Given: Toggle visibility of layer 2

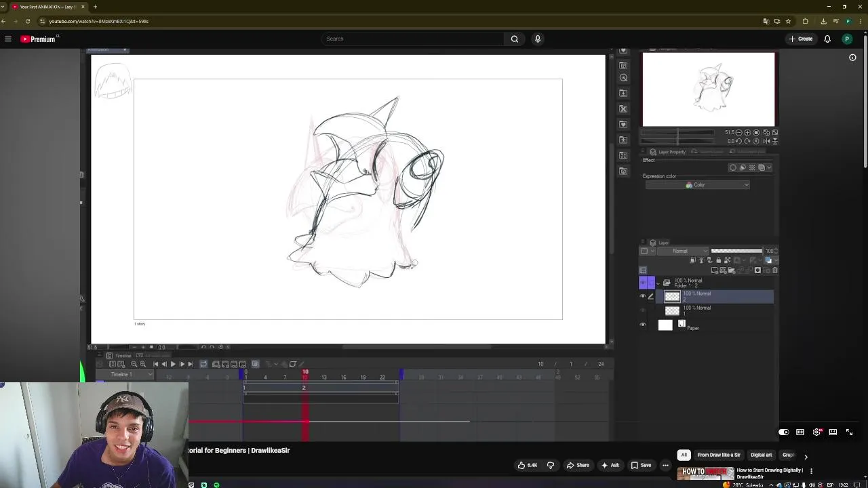Looking at the screenshot, I should point(643,296).
